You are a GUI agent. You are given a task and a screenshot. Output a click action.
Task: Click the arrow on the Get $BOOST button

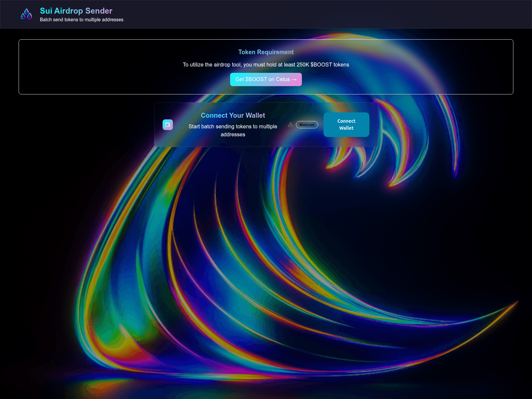[294, 79]
